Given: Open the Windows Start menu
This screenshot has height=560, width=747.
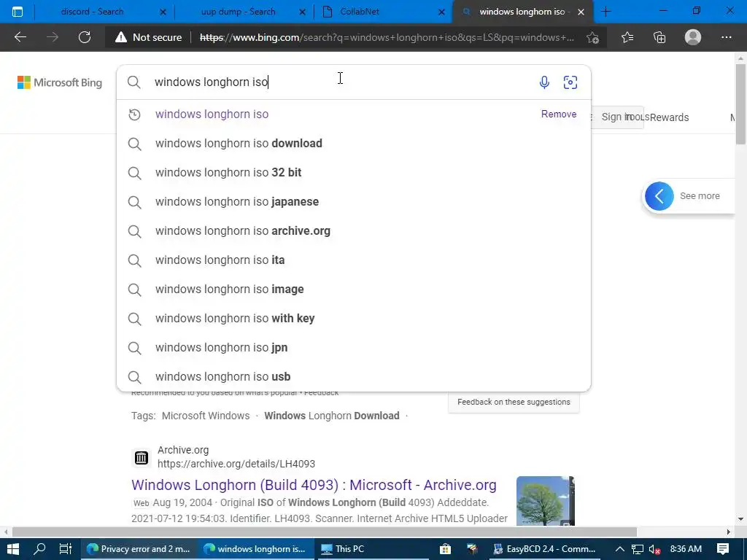Looking at the screenshot, I should pos(13,549).
